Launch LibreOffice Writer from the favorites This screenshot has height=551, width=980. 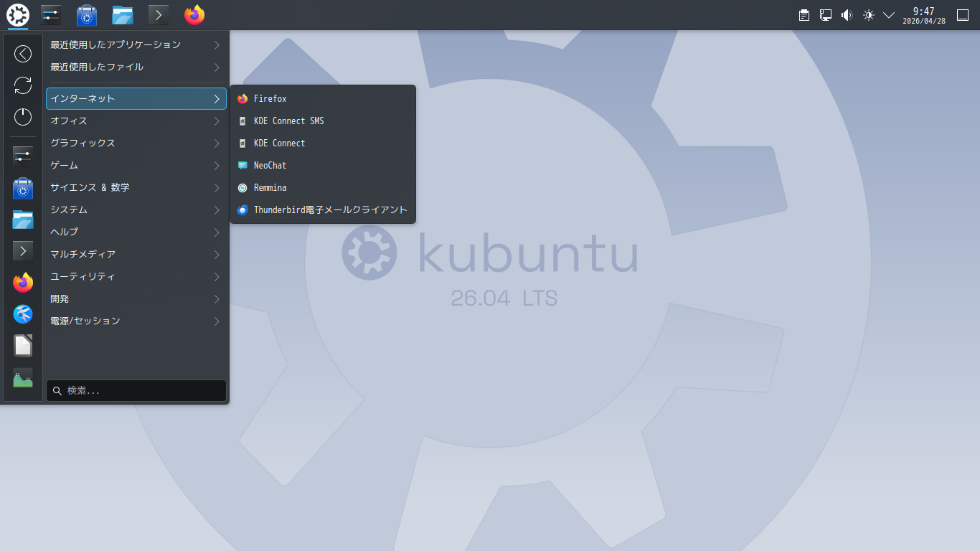tap(22, 345)
